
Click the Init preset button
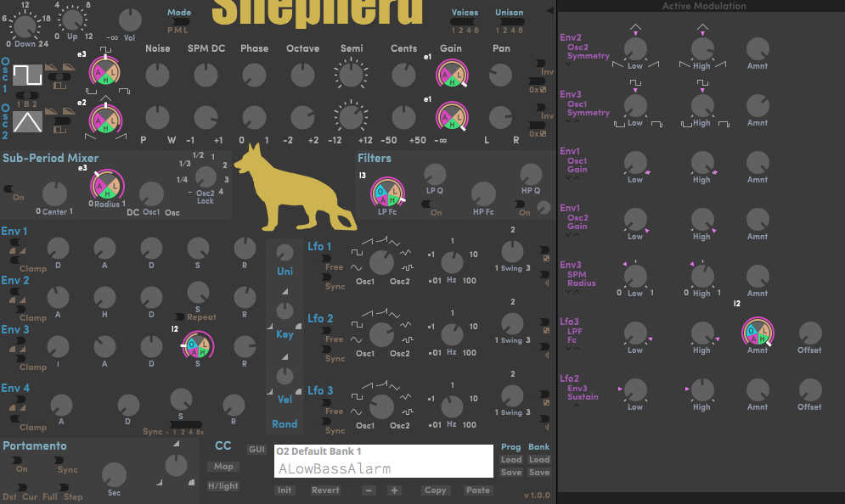point(284,490)
